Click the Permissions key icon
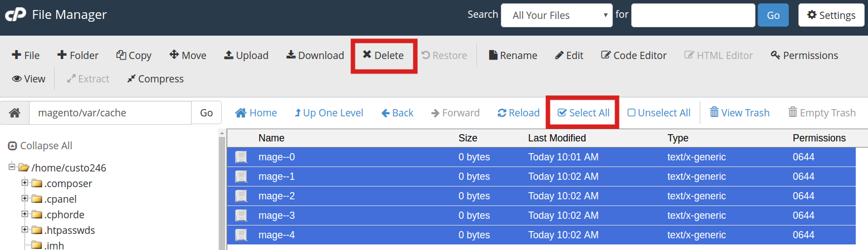 coord(775,55)
